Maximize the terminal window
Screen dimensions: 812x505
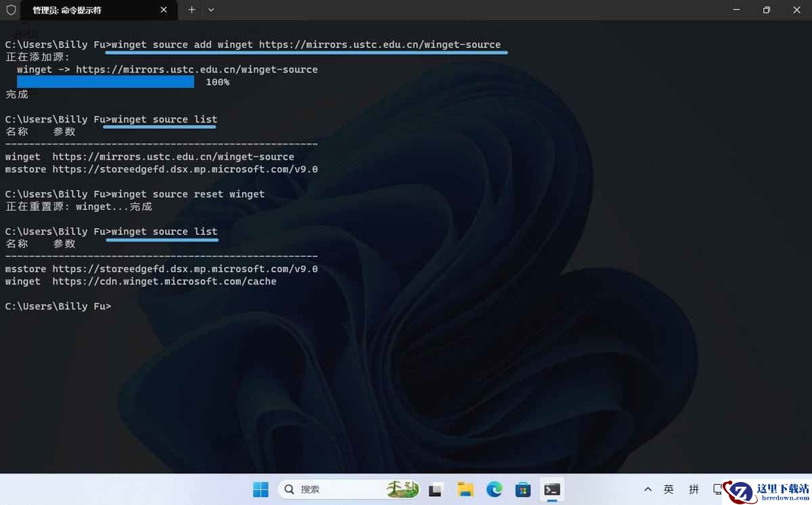(x=767, y=10)
